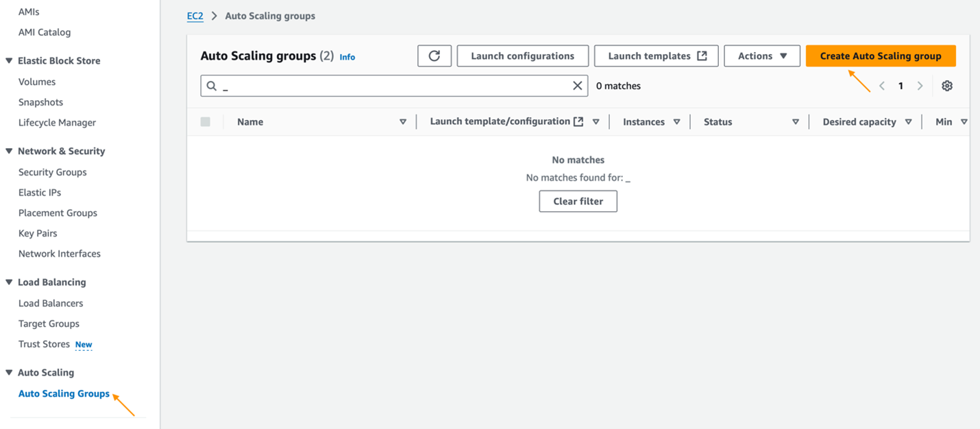Collapse the Network & Security section
Image resolution: width=980 pixels, height=429 pixels.
click(x=8, y=151)
